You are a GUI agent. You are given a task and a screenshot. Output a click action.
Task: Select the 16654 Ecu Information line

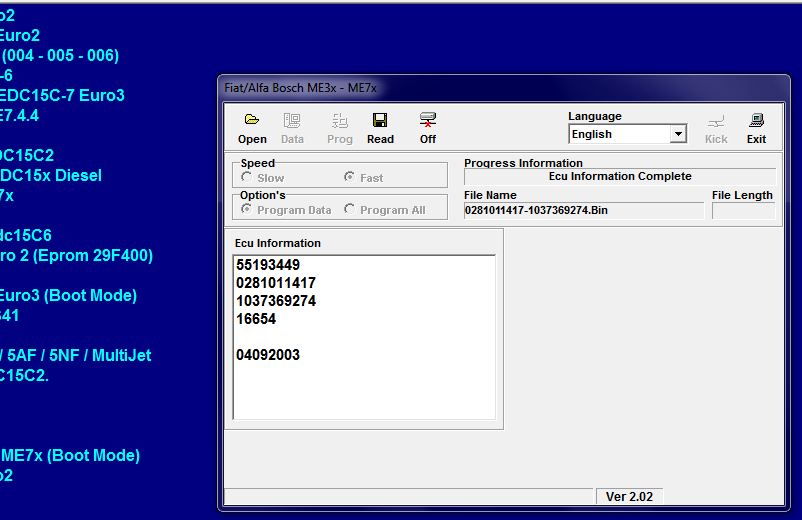(256, 319)
